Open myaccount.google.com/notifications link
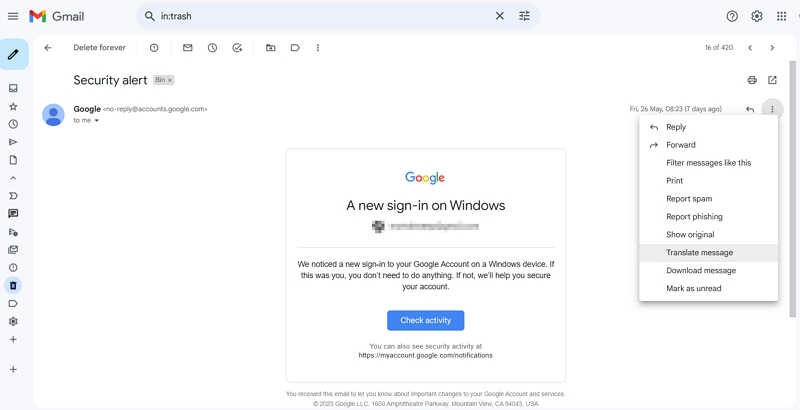This screenshot has height=410, width=800. [x=426, y=355]
